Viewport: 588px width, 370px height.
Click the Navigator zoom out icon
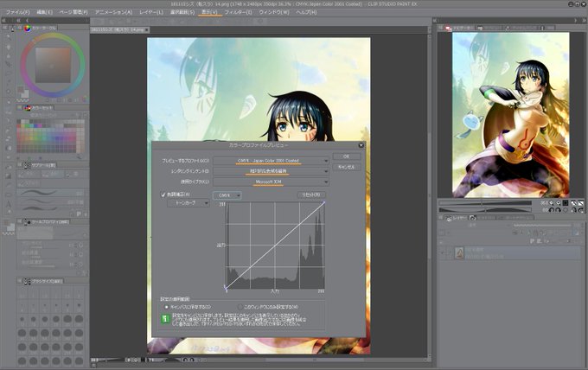pos(551,203)
